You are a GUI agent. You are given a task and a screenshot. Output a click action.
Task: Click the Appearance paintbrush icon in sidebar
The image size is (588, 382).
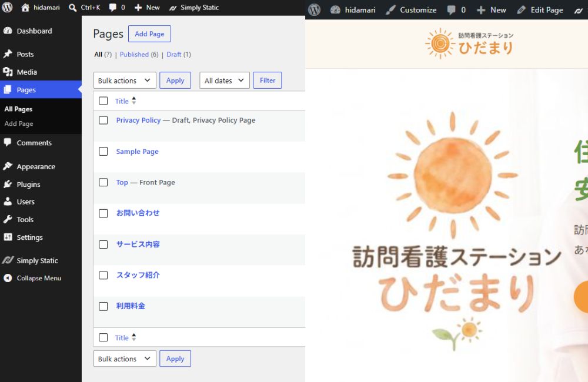click(x=8, y=166)
